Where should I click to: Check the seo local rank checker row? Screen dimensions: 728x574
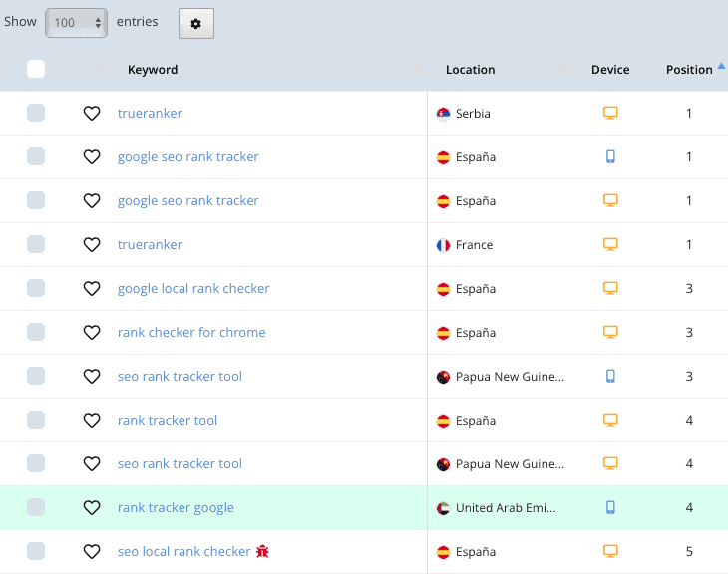[x=36, y=551]
